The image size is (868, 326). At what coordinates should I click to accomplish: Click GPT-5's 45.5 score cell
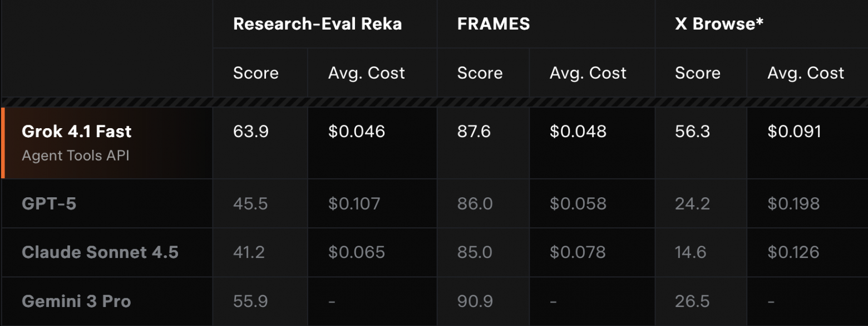(x=250, y=203)
